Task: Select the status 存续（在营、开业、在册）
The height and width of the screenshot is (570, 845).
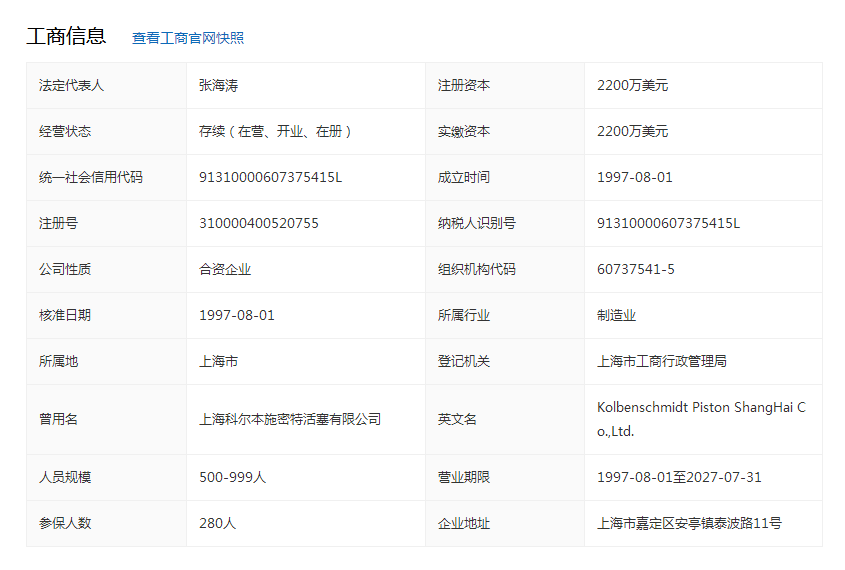Action: click(275, 131)
